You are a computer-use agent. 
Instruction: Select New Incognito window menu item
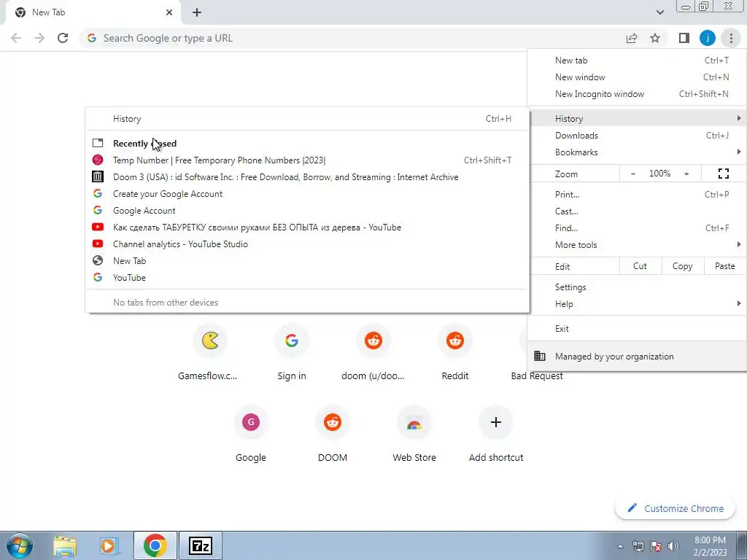(637, 94)
